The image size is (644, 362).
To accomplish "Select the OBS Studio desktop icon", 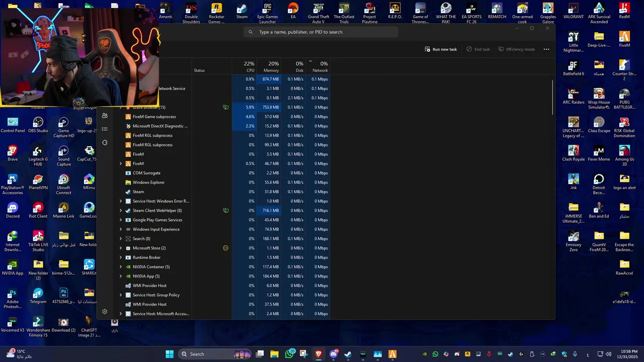I will coord(38,125).
